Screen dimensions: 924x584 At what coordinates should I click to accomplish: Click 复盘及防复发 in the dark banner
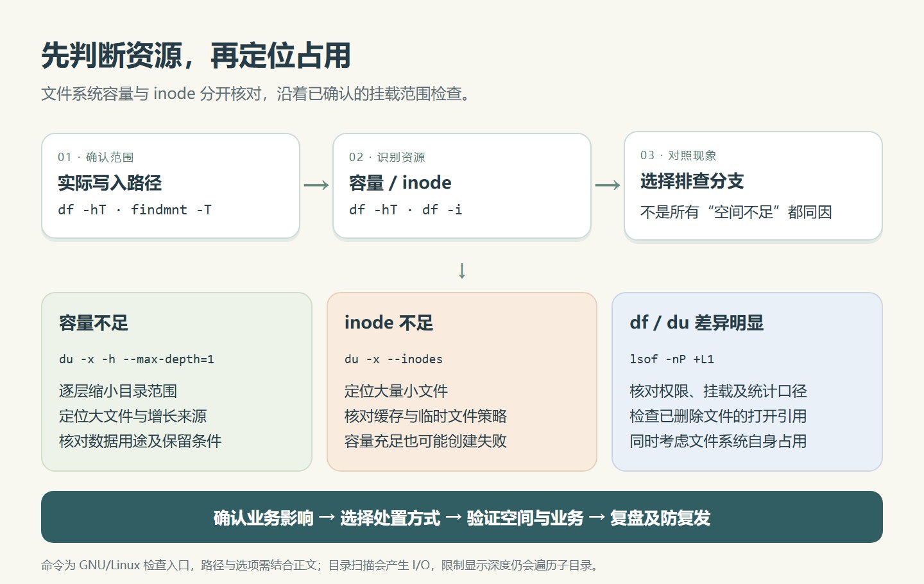click(x=660, y=518)
